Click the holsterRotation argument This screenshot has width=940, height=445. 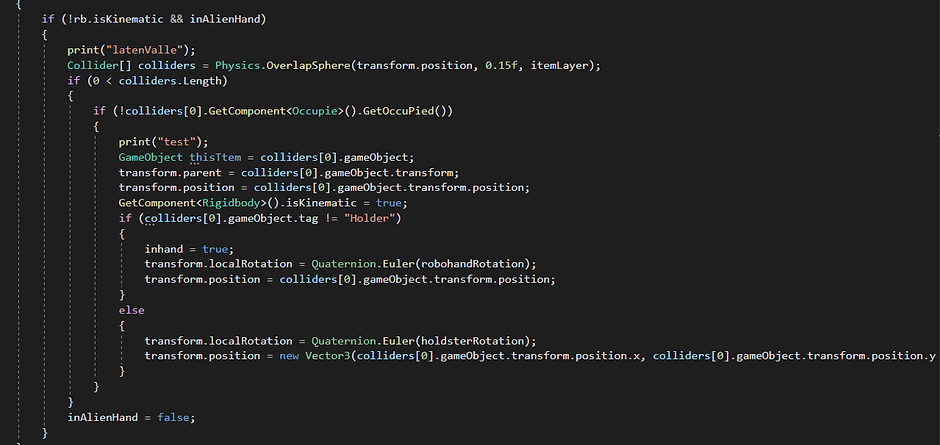(473, 341)
